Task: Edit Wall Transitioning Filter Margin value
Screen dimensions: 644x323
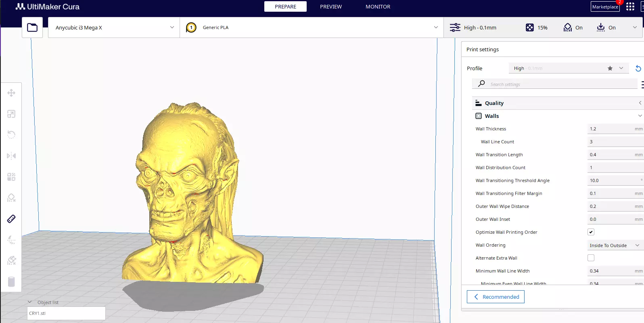Action: tap(615, 193)
